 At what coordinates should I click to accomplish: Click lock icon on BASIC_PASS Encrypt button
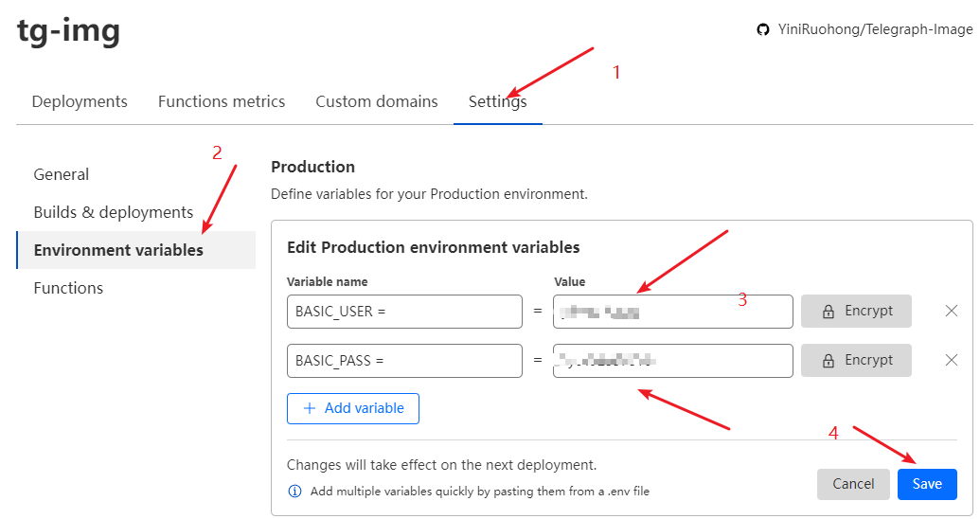click(x=829, y=360)
